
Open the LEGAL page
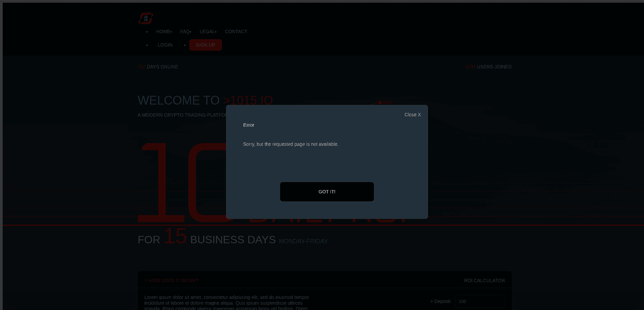coord(207,32)
